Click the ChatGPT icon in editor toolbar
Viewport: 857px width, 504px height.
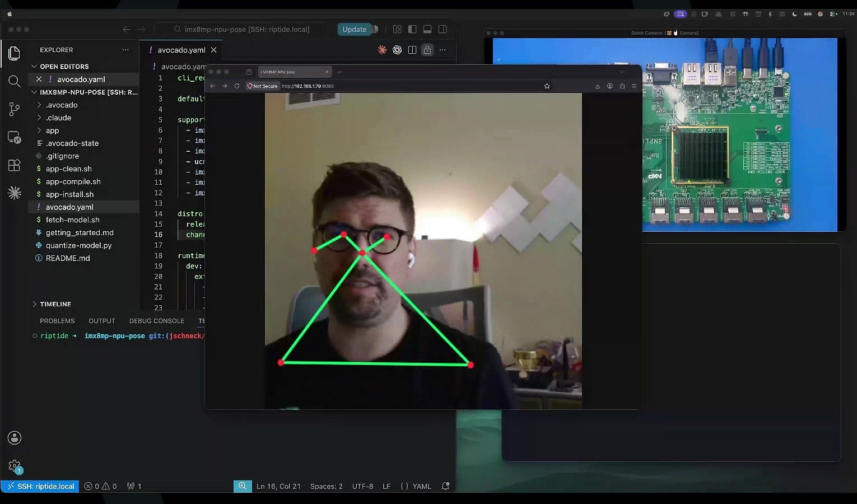[x=397, y=50]
